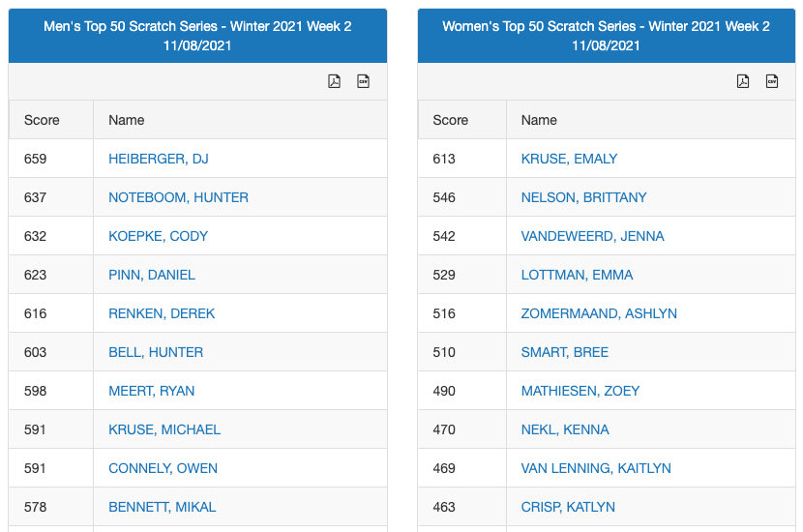This screenshot has width=803, height=532.
Task: Download Men's scratch series CSV file
Action: tap(364, 81)
